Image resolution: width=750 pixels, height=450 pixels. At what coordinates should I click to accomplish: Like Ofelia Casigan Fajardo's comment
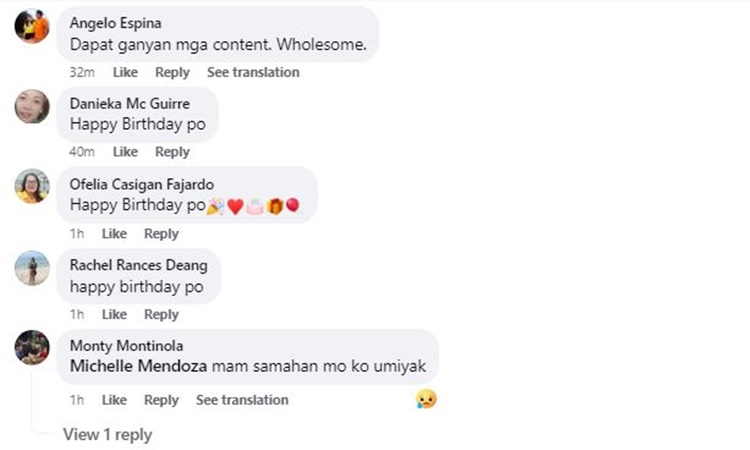[114, 233]
